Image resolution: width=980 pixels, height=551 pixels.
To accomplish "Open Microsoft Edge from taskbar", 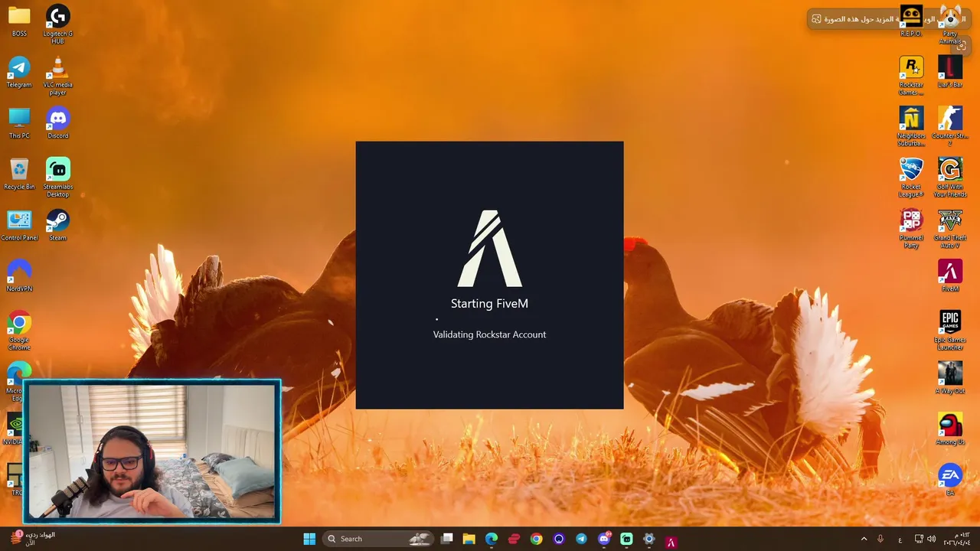I will (x=492, y=539).
